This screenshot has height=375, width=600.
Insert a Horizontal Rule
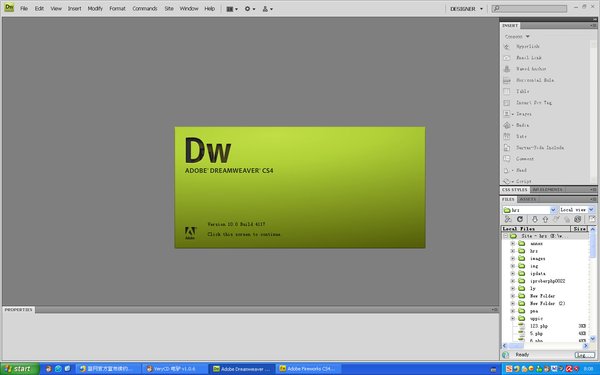click(x=529, y=80)
